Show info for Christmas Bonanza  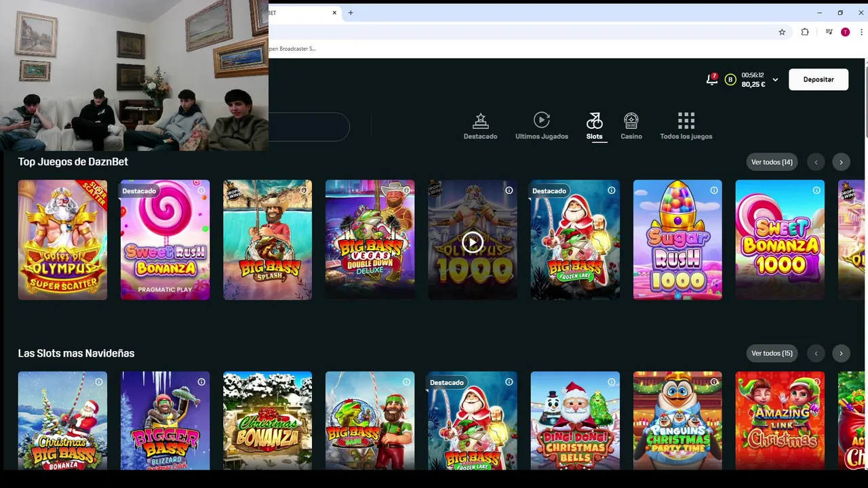click(304, 382)
